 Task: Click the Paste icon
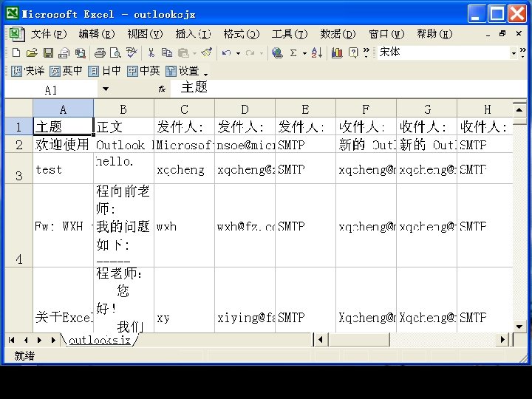pos(183,52)
